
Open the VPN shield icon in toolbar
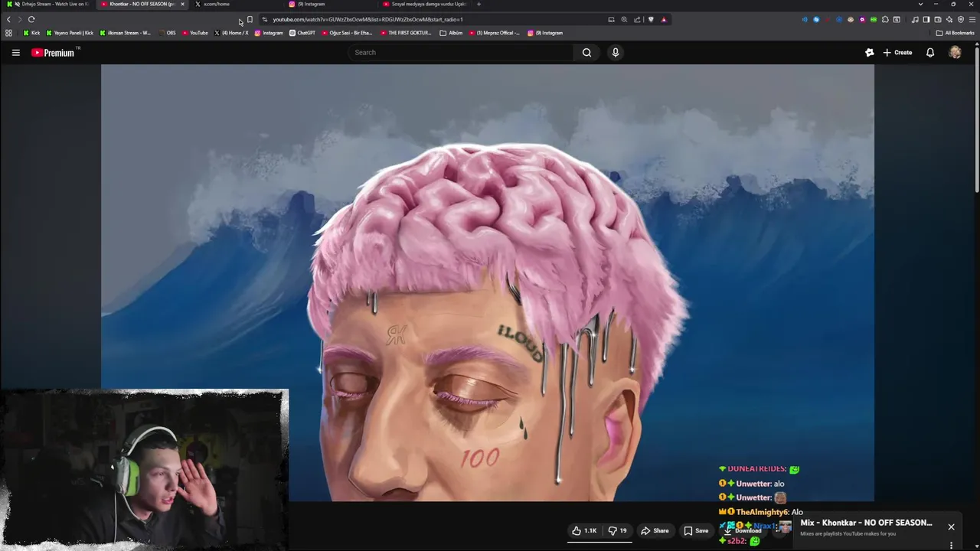click(x=961, y=19)
